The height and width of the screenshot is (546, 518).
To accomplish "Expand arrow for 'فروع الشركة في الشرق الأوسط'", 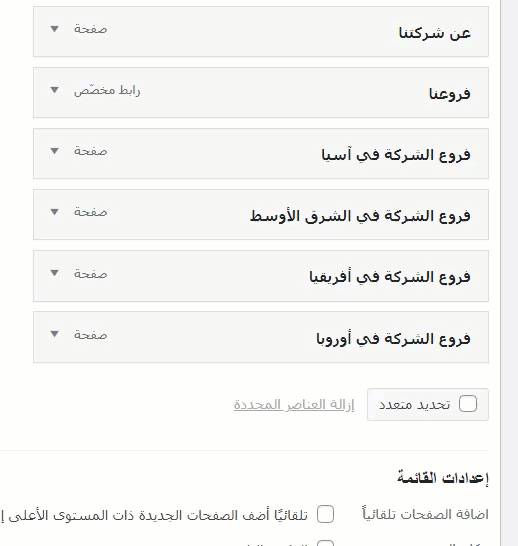I will click(54, 212).
